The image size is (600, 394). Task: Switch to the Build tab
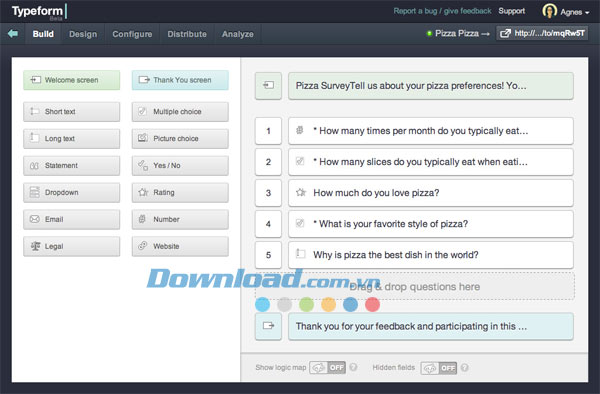[43, 34]
